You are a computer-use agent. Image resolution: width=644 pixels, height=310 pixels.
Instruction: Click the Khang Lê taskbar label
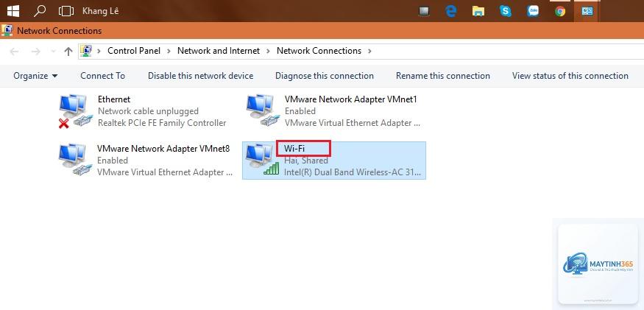101,11
